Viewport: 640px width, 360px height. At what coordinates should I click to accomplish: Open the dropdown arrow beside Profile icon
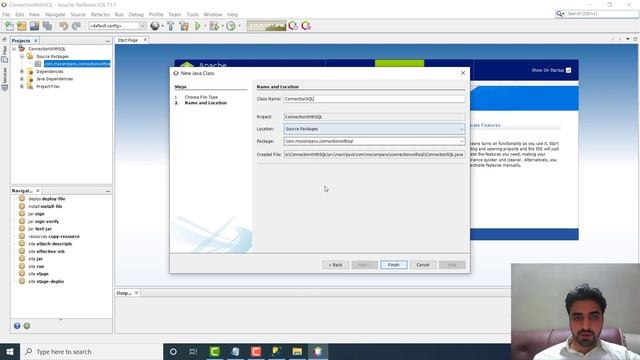coord(240,26)
